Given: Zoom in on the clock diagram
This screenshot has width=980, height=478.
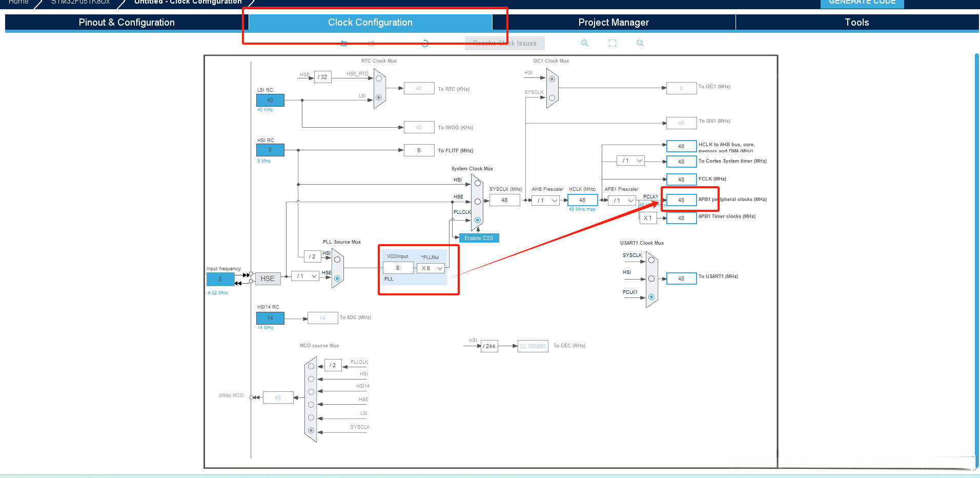Looking at the screenshot, I should tap(584, 43).
